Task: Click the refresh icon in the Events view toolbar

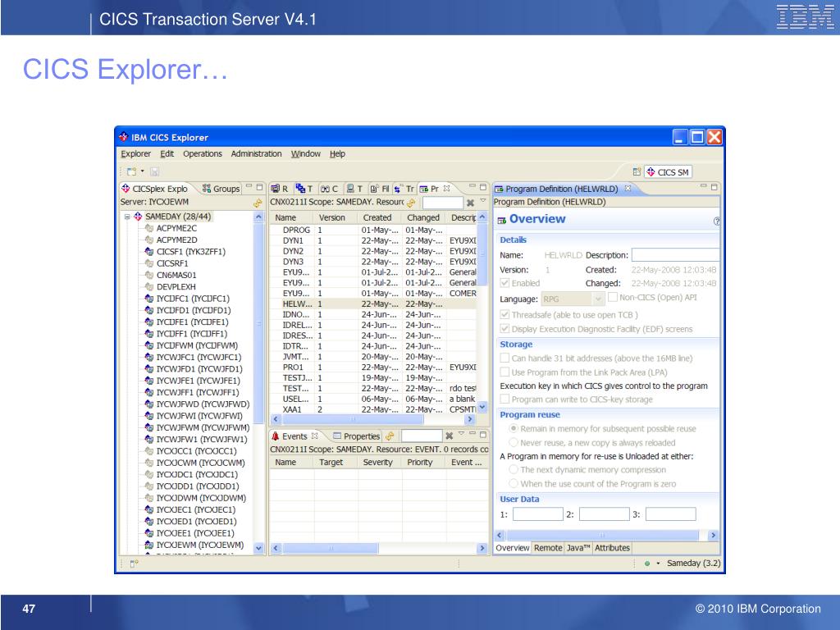Action: 390,436
